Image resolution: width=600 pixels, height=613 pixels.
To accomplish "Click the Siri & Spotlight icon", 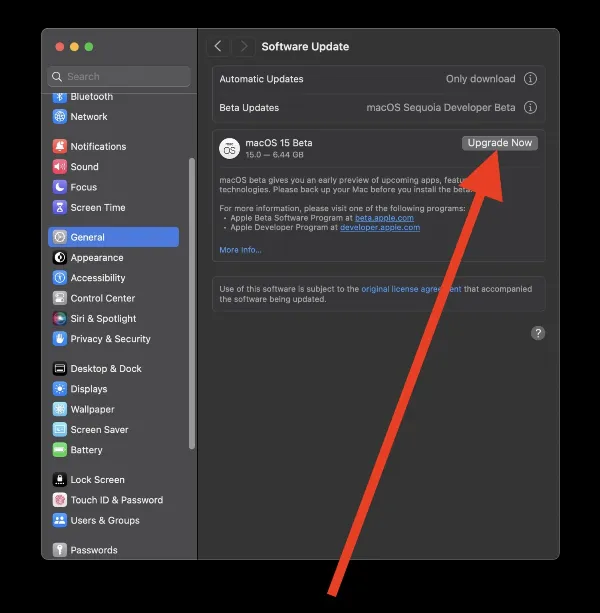I will pyautogui.click(x=60, y=318).
